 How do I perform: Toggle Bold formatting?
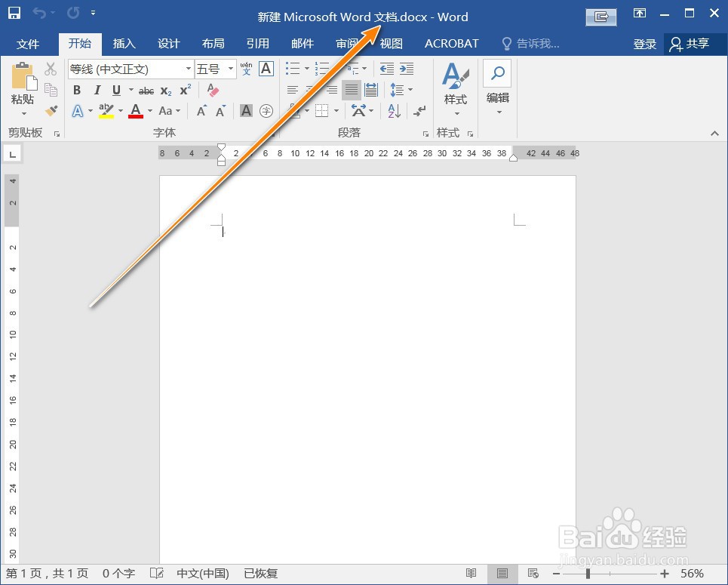click(x=77, y=90)
